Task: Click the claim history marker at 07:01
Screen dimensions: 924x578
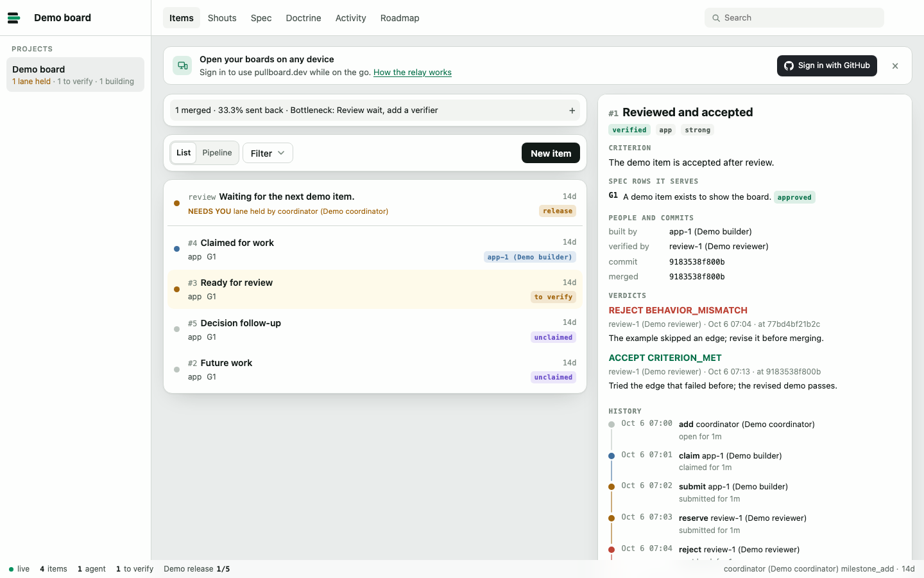Action: pos(612,456)
